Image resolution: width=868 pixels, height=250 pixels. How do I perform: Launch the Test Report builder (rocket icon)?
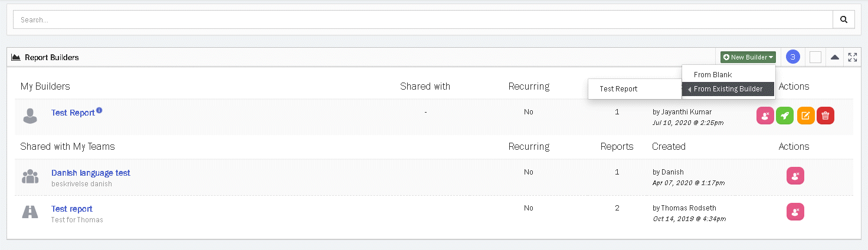[x=785, y=116]
